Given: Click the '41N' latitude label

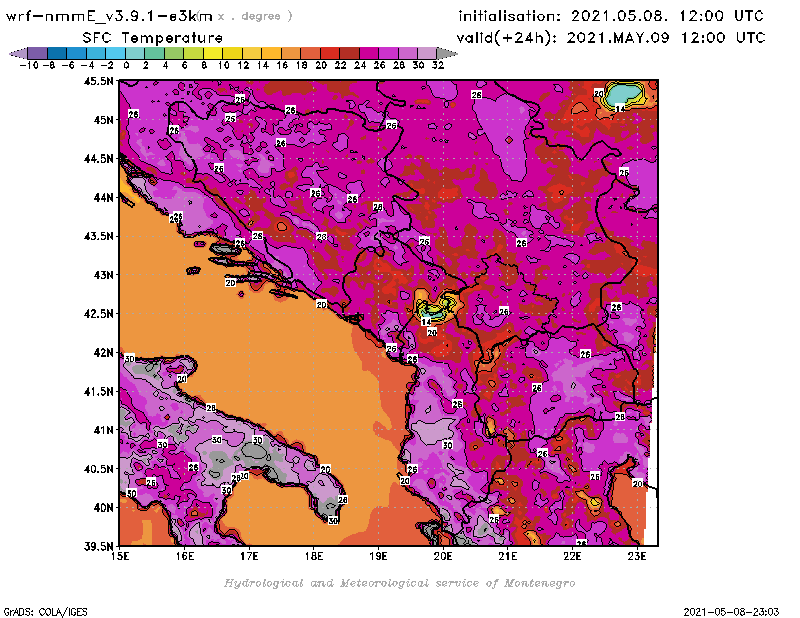Looking at the screenshot, I should 104,430.
